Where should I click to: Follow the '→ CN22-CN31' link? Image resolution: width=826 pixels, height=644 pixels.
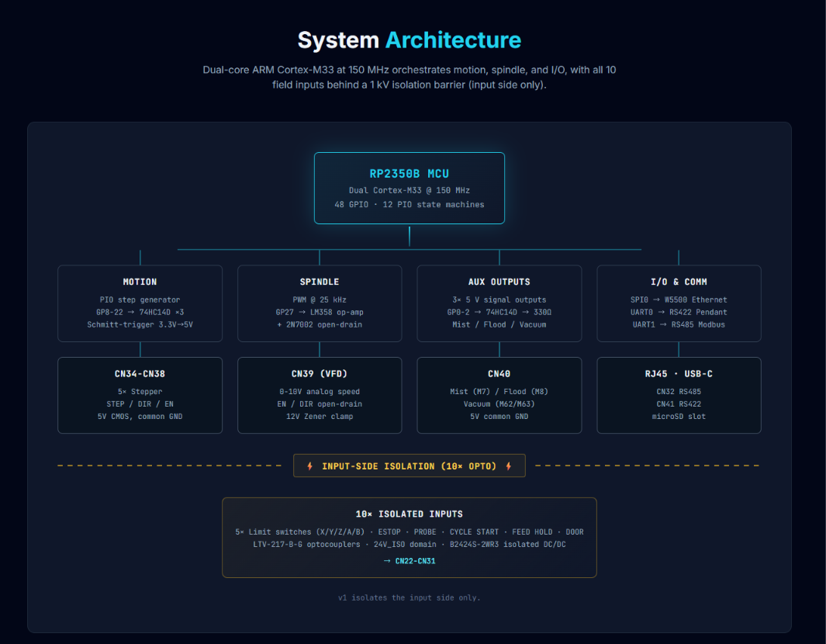(x=410, y=561)
